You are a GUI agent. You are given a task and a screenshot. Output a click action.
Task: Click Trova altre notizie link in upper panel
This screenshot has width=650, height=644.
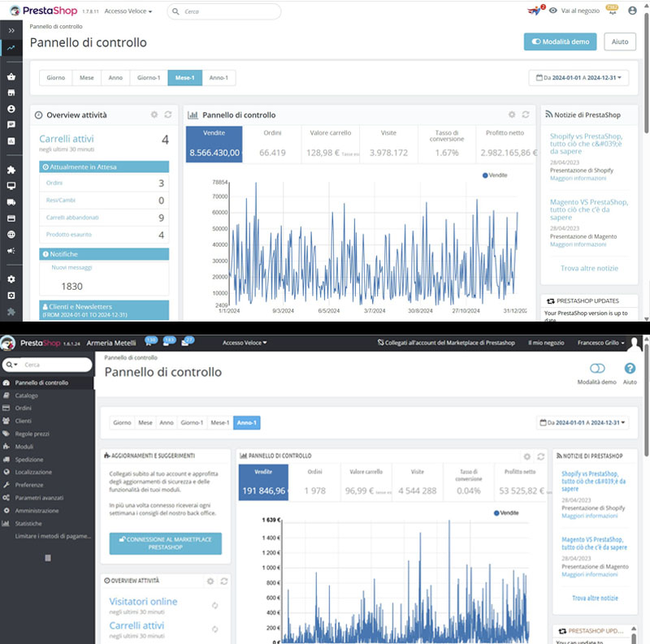(589, 268)
